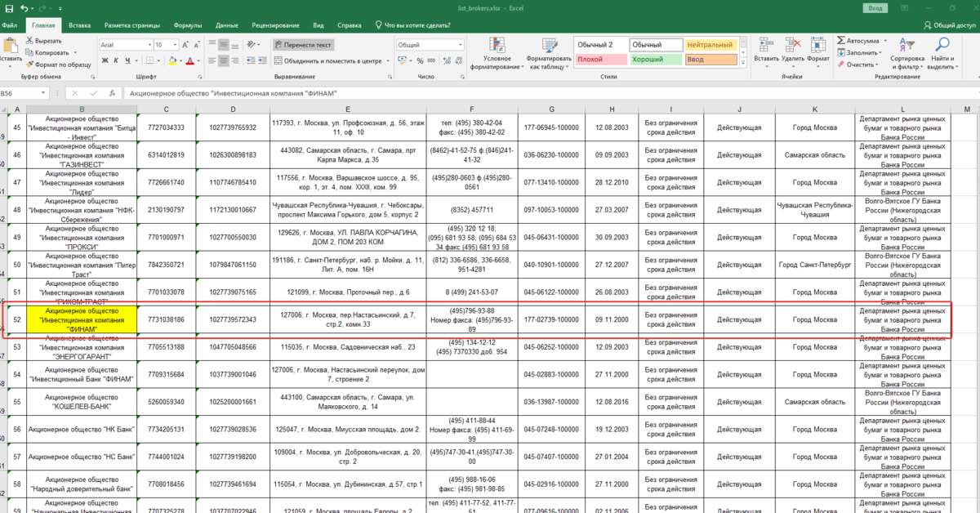Expand the cell styles gallery
The height and width of the screenshot is (513, 980).
click(745, 60)
